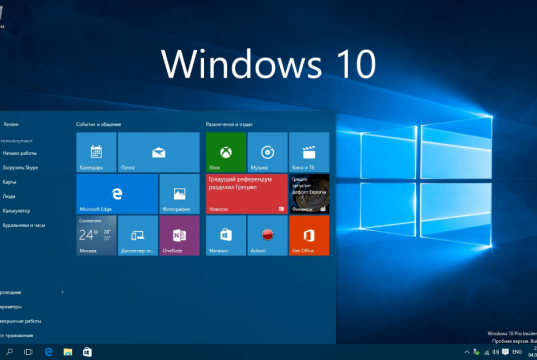Open the Store icon on the taskbar
Viewport: 537px width, 360px height.
coord(87,352)
